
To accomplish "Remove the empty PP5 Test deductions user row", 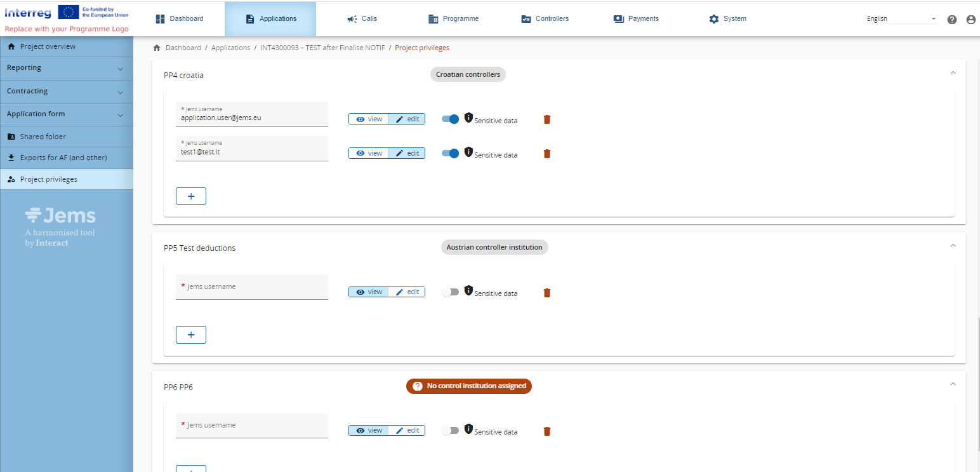I will click(547, 293).
